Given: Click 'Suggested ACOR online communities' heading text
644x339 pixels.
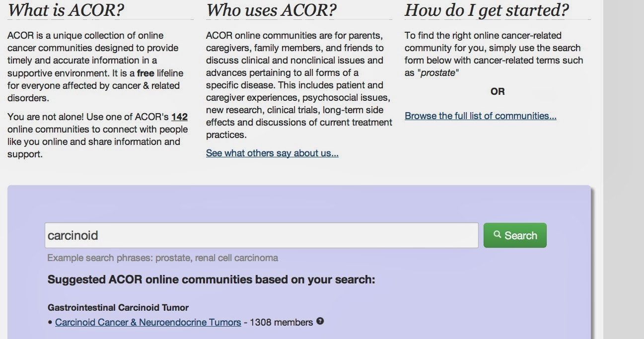Looking at the screenshot, I should tap(211, 279).
